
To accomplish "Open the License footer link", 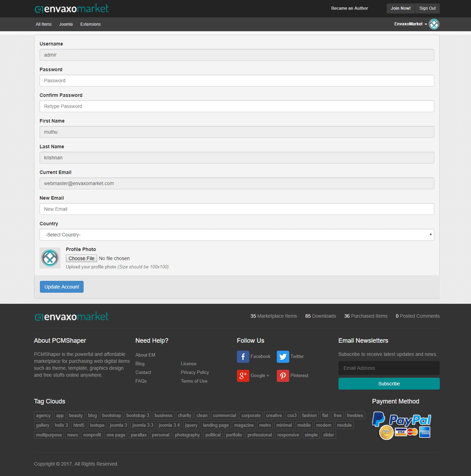I will pyautogui.click(x=189, y=364).
